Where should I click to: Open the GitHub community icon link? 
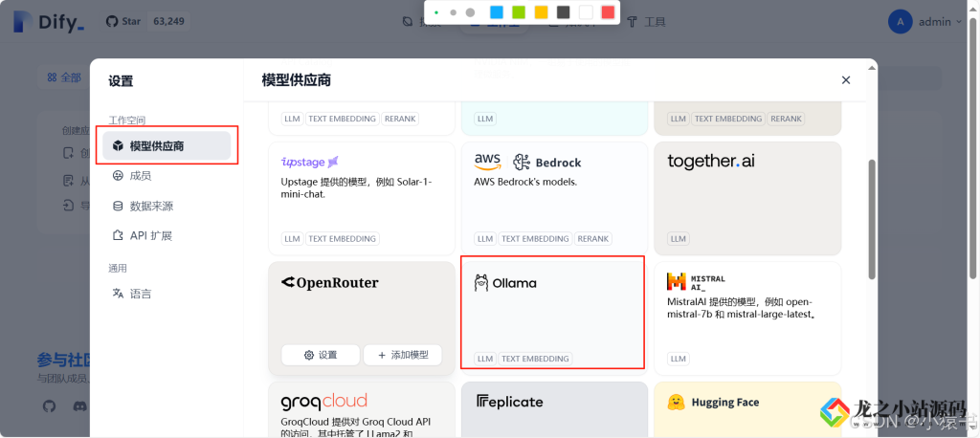coord(49,406)
